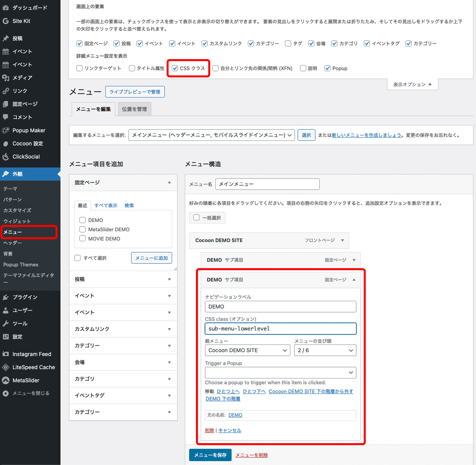Disable the CSS クラス checkbox
The image size is (476, 465).
[175, 68]
